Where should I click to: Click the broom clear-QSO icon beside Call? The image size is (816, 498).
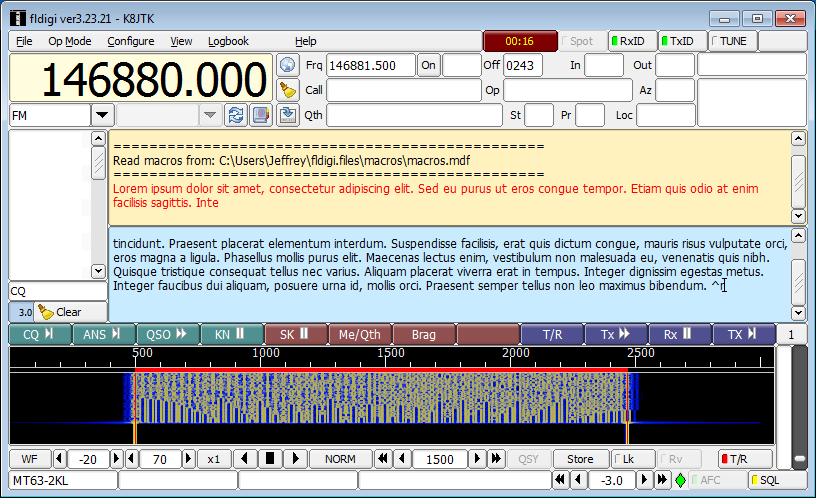click(287, 90)
